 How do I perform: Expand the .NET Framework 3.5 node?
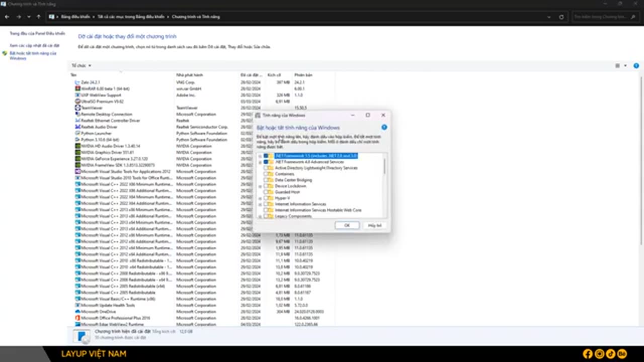(x=260, y=156)
